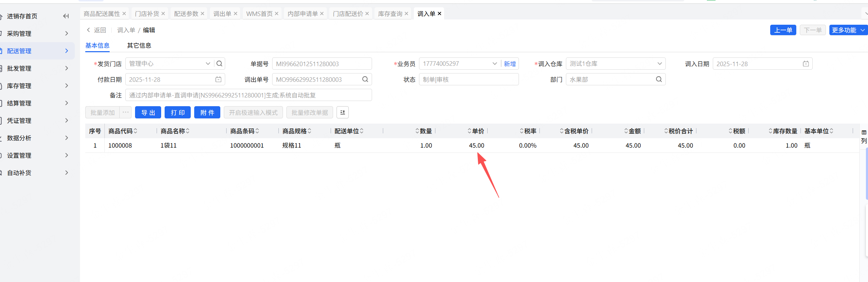
Task: Click the ellipsis next to 批量添加
Action: [x=126, y=112]
